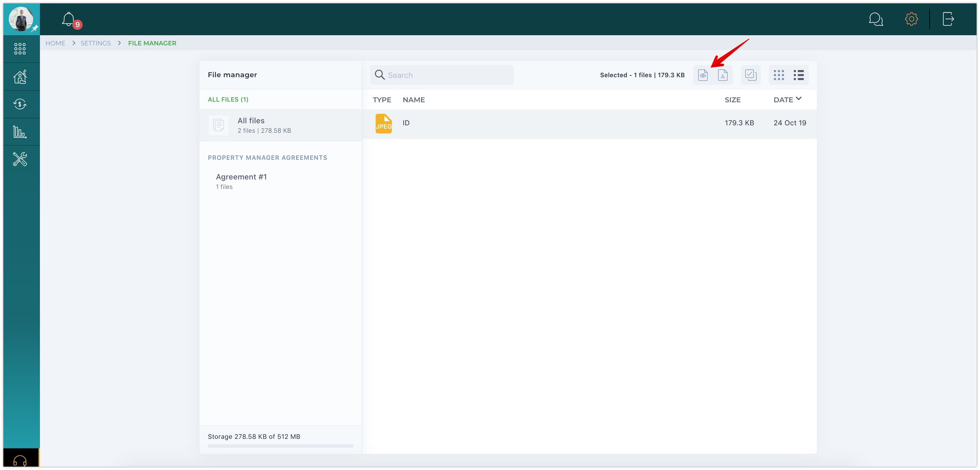Go to HOME breadcrumb
The image size is (980, 470).
(55, 43)
